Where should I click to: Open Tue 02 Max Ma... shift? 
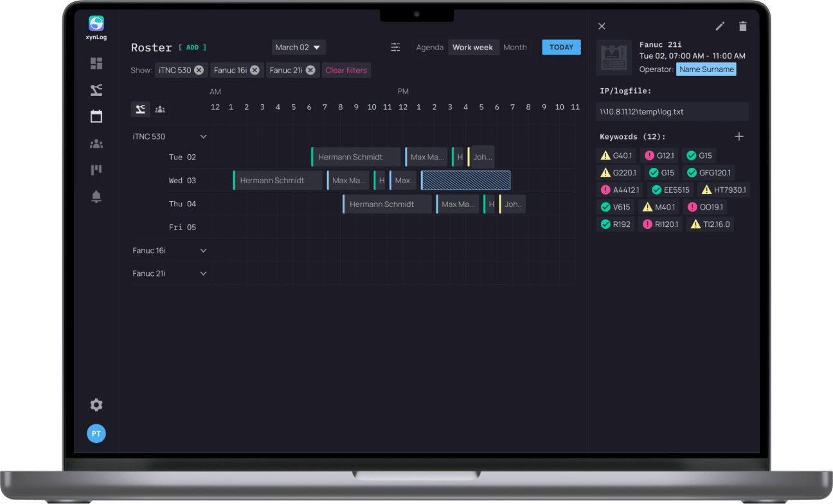(x=425, y=157)
